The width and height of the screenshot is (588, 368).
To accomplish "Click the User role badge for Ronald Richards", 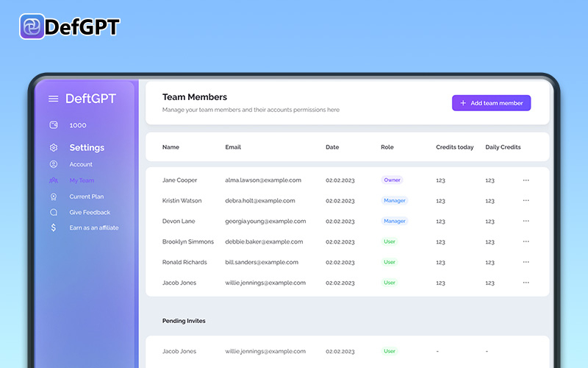I will [390, 262].
